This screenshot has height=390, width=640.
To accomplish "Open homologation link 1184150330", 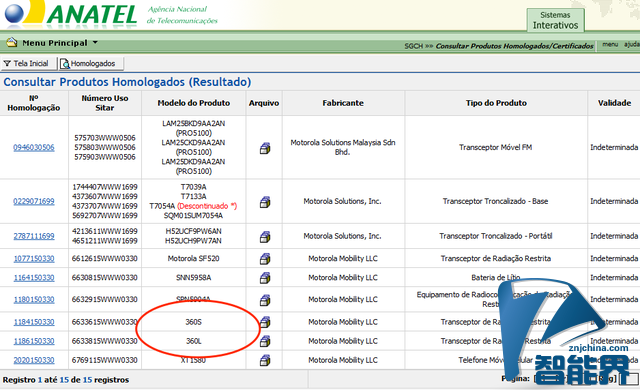I will (33, 322).
